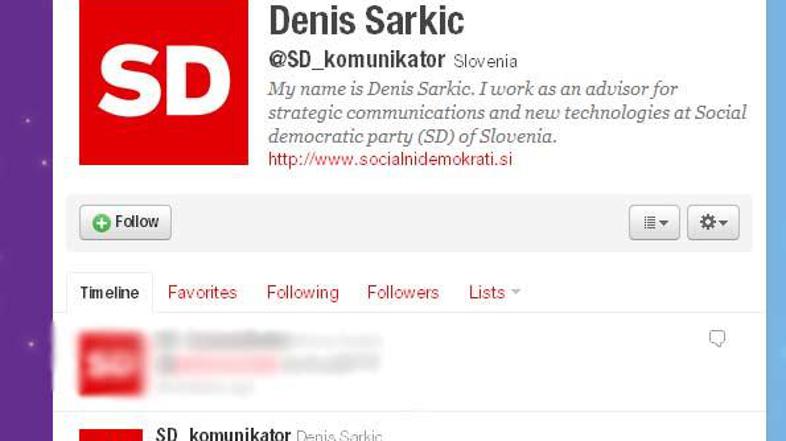The width and height of the screenshot is (786, 441).
Task: Follow Denis Sarkic with the Follow button
Action: pos(125,222)
